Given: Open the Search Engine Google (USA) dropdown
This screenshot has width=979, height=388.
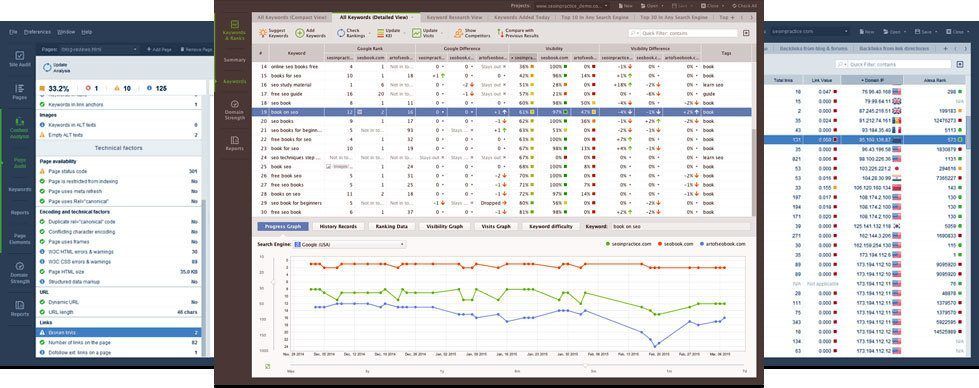Looking at the screenshot, I should click(350, 244).
